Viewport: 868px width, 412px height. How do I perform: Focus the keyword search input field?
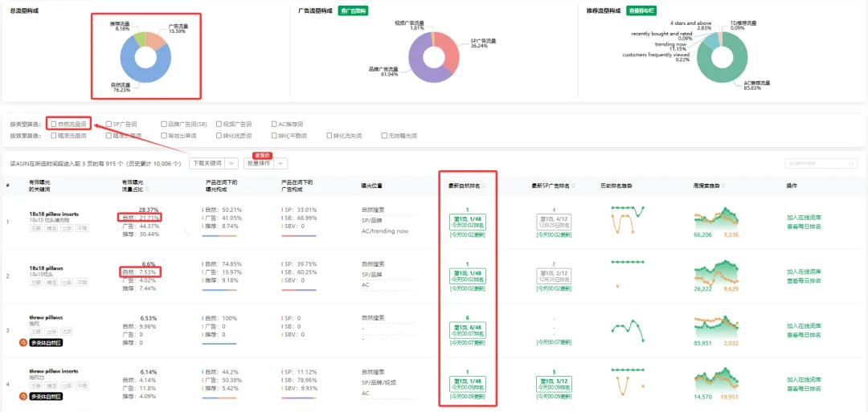tap(821, 163)
